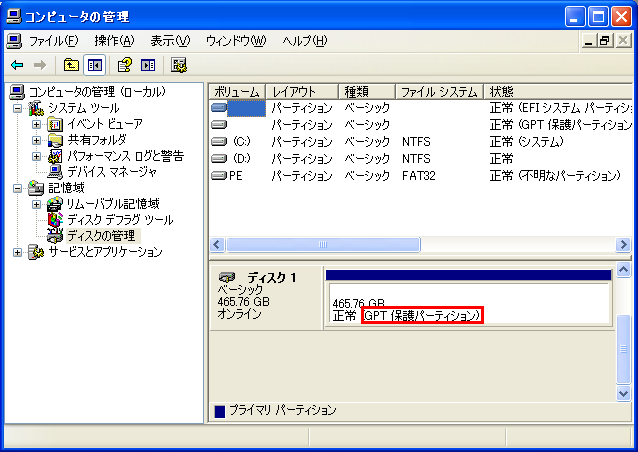
Task: Open the ヘルプ(H) menu
Action: click(305, 41)
